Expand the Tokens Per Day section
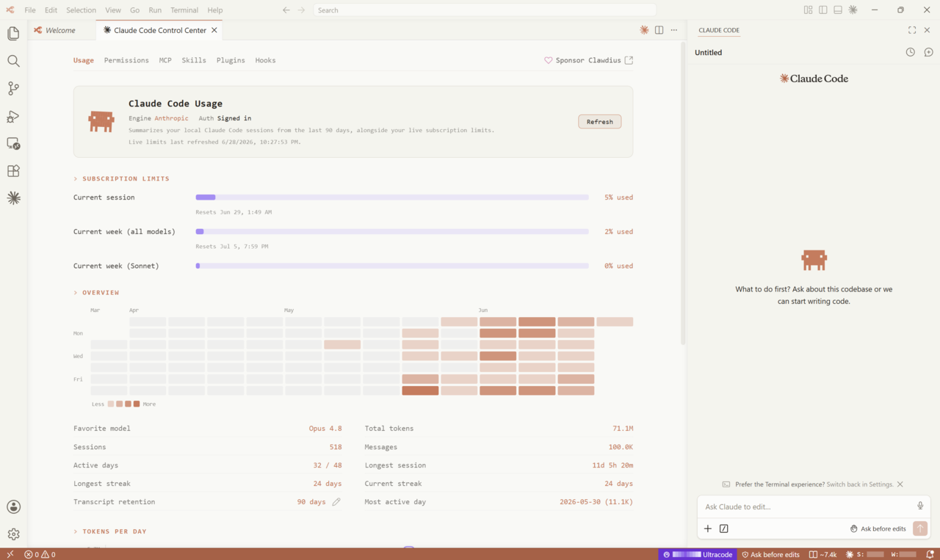The width and height of the screenshot is (940, 560). [109, 531]
